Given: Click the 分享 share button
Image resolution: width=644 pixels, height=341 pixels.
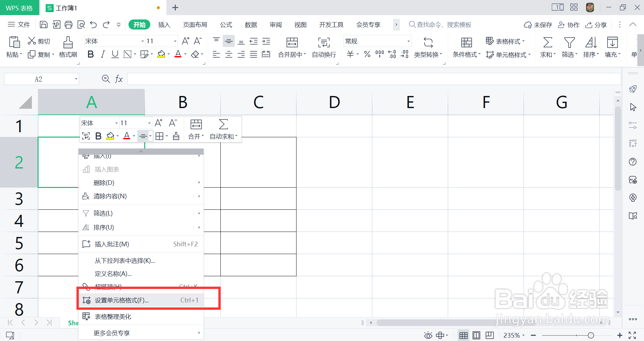Looking at the screenshot, I should [596, 25].
